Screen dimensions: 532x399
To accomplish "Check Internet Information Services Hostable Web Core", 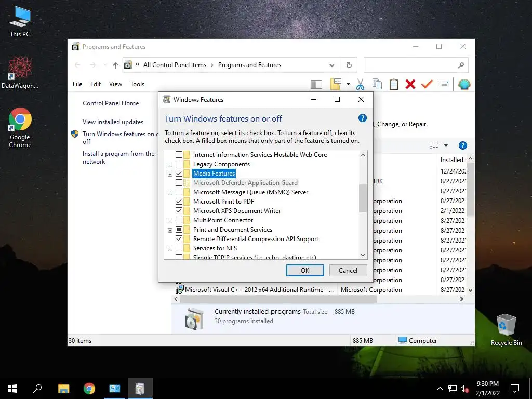I will [179, 155].
